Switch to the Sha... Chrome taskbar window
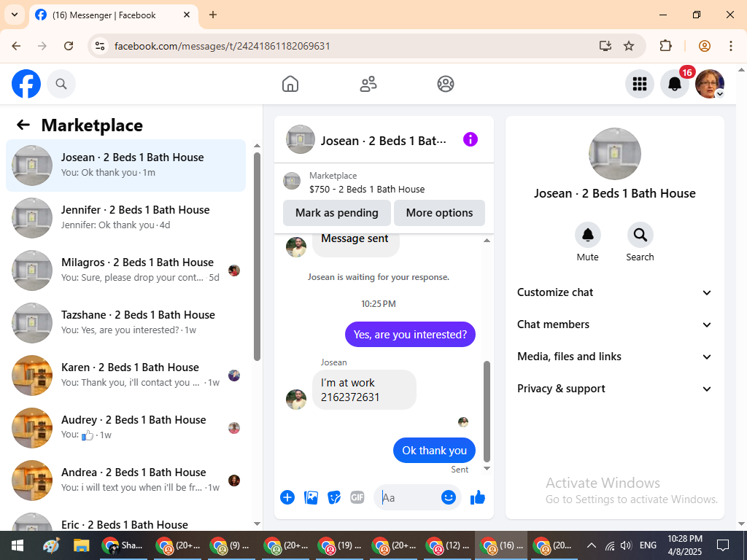This screenshot has width=747, height=560. click(123, 545)
